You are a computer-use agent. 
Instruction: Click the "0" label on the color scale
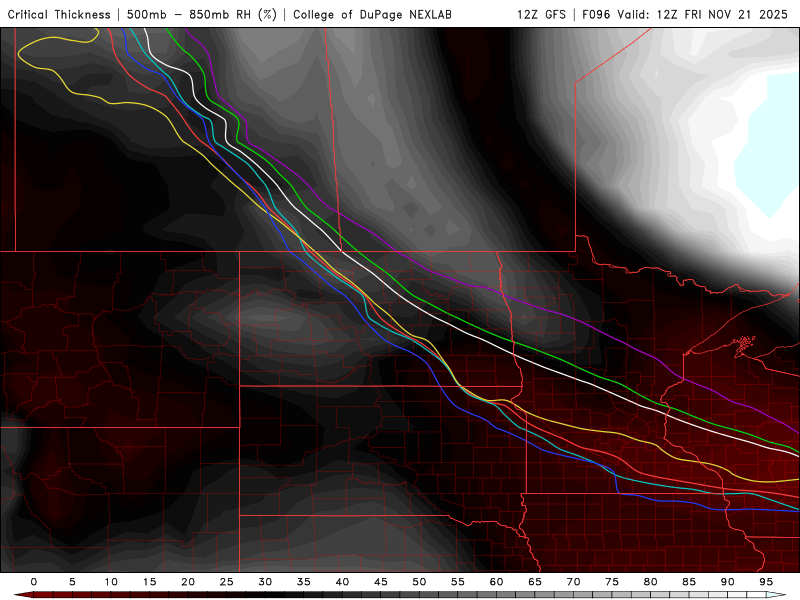(x=34, y=582)
